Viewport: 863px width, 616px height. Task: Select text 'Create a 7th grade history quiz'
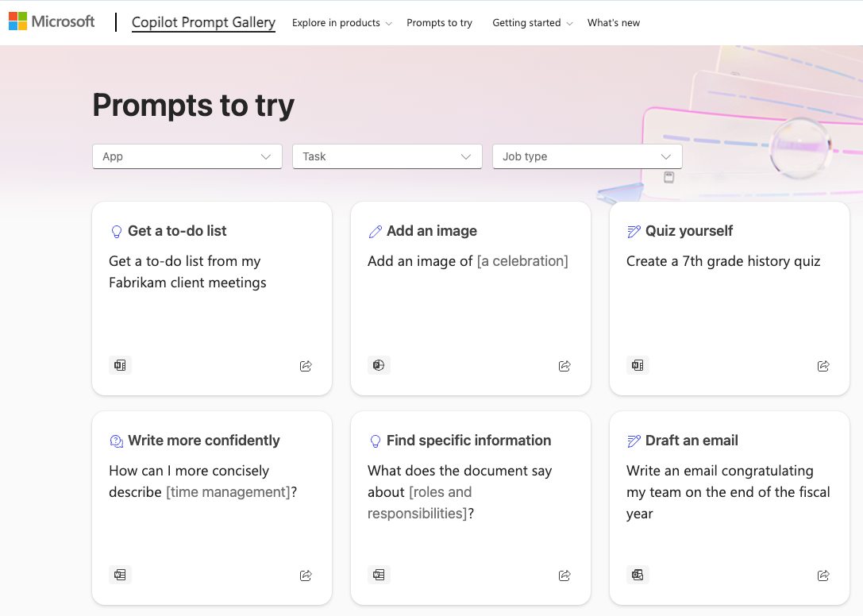[723, 261]
